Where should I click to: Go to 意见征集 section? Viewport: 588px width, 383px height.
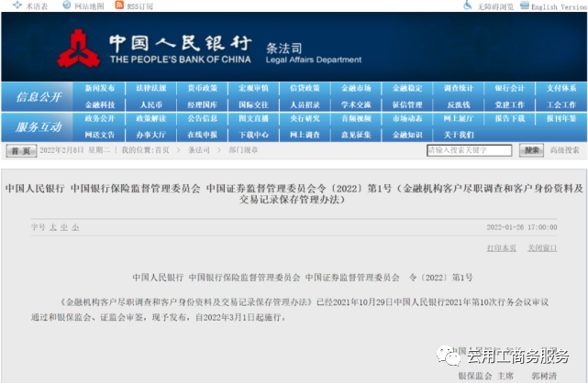point(356,135)
